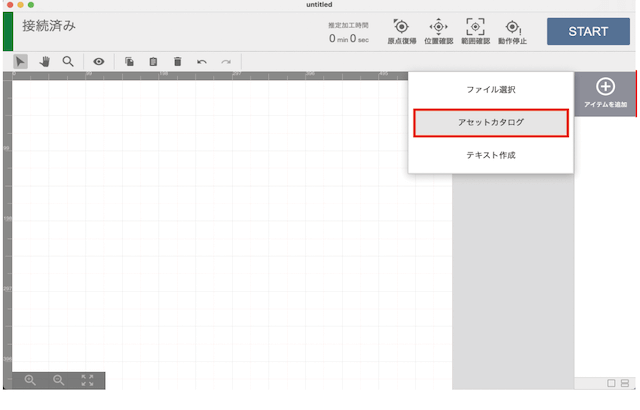Click 範囲確認 range check icon
The width and height of the screenshot is (640, 410).
[475, 32]
